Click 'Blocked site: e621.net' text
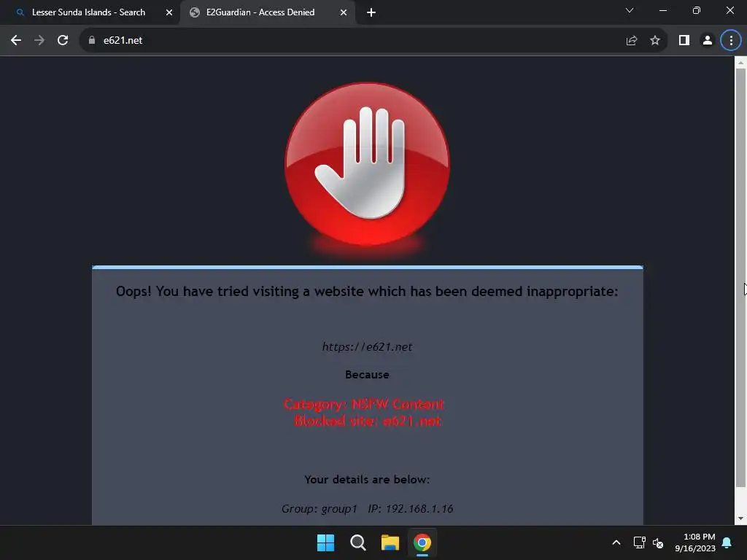Screen dimensions: 747x560 (x=368, y=421)
